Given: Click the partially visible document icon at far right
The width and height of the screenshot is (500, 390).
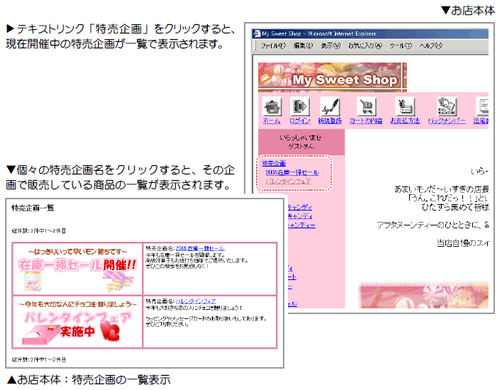Looking at the screenshot, I should [482, 107].
